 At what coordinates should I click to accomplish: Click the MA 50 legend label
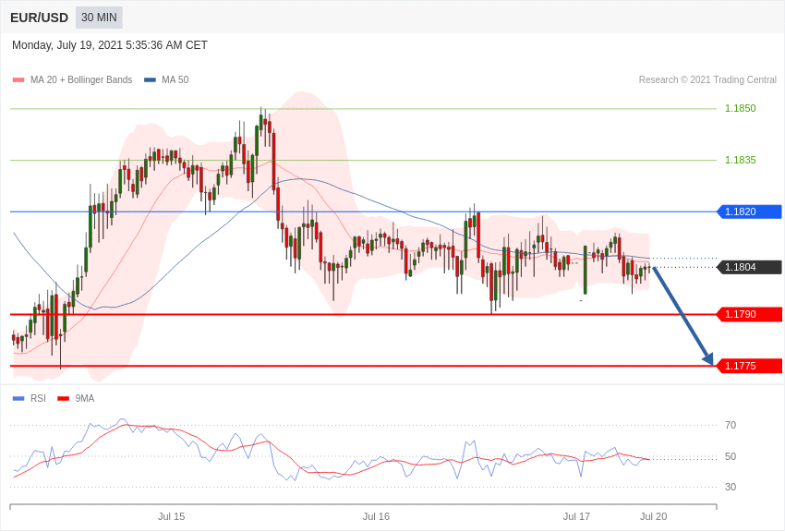tap(175, 79)
